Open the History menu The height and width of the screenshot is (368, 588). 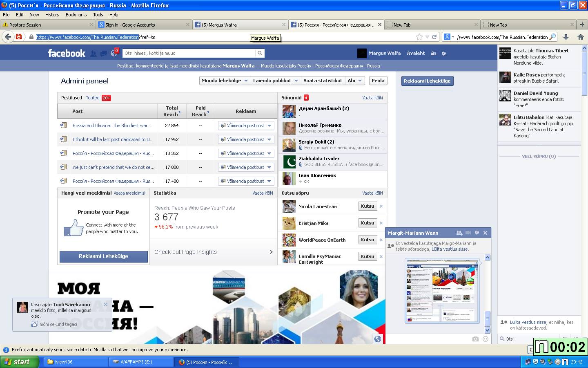[52, 15]
